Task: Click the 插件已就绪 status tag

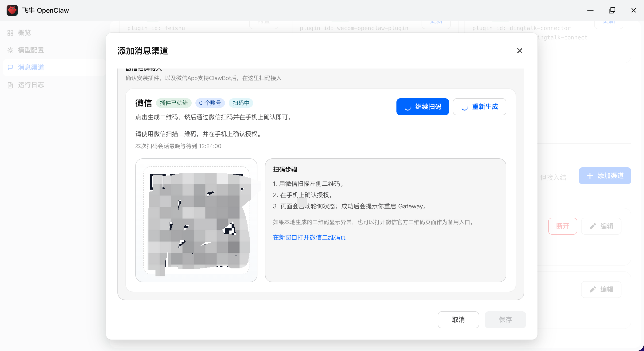Action: click(x=174, y=103)
